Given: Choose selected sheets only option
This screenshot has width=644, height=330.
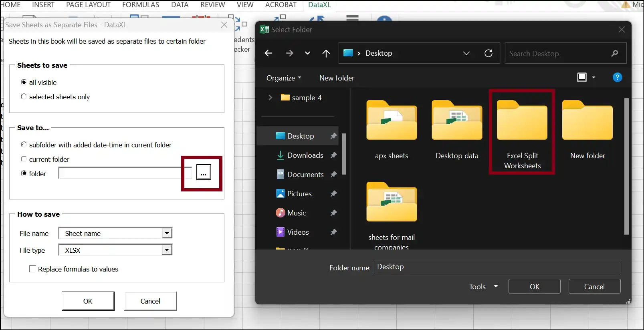Looking at the screenshot, I should point(55,97).
